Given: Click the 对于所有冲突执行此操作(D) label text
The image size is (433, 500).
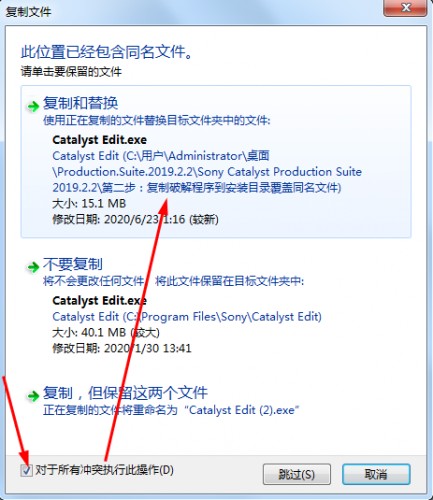Looking at the screenshot, I should [x=104, y=470].
